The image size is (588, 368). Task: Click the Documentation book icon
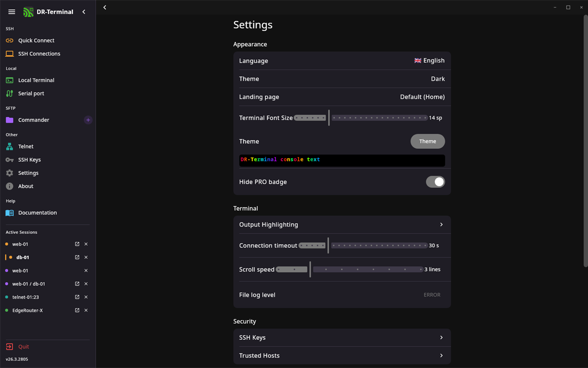9,213
